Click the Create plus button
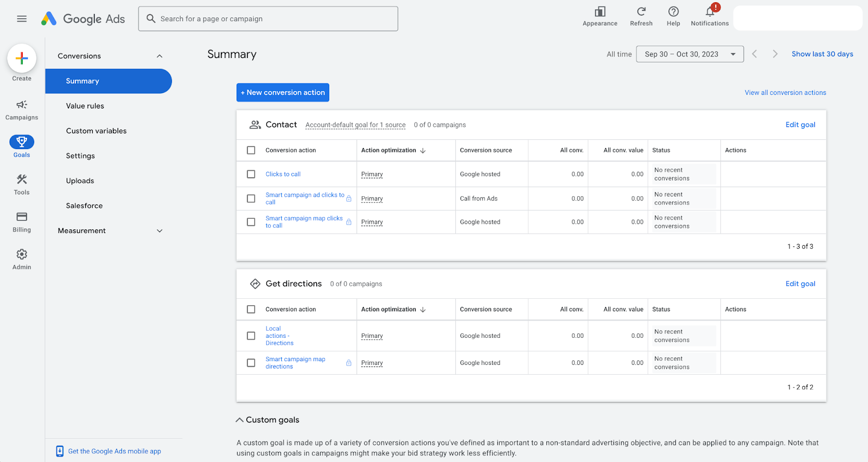The width and height of the screenshot is (868, 462). [x=22, y=58]
